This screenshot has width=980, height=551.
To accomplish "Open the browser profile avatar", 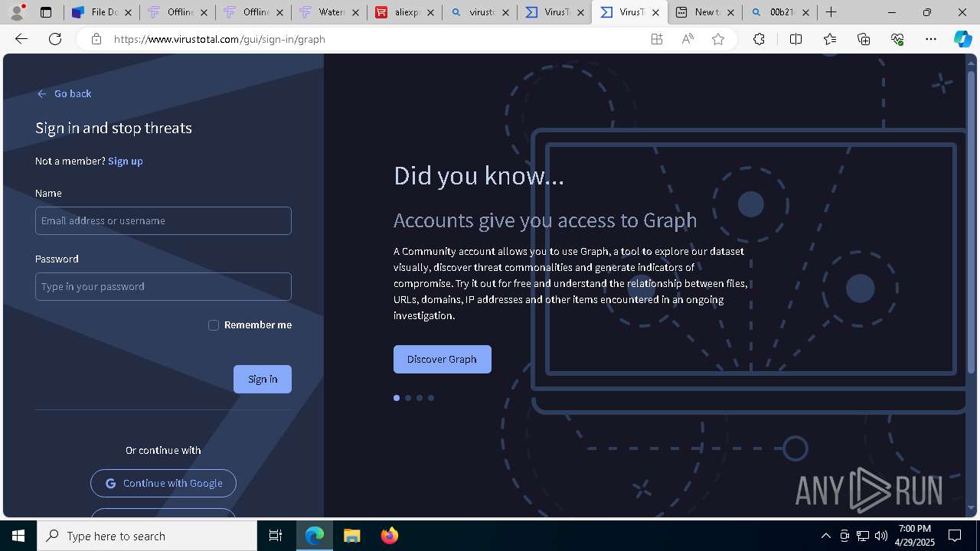I will [17, 12].
